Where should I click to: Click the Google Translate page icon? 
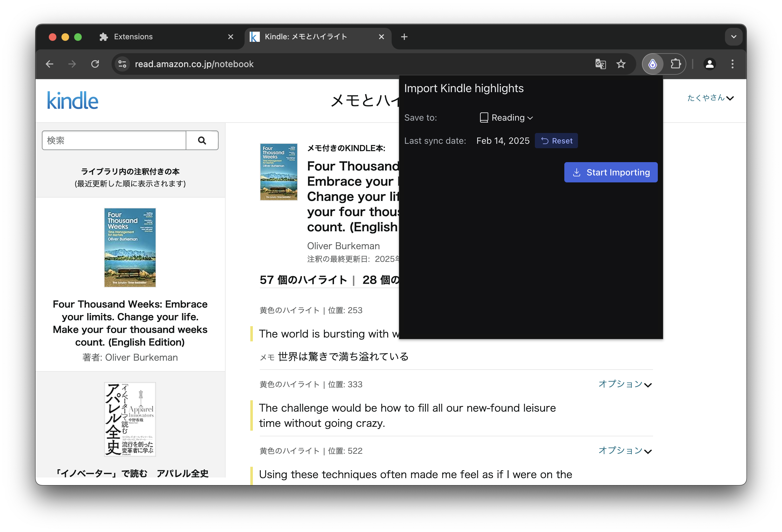click(600, 64)
